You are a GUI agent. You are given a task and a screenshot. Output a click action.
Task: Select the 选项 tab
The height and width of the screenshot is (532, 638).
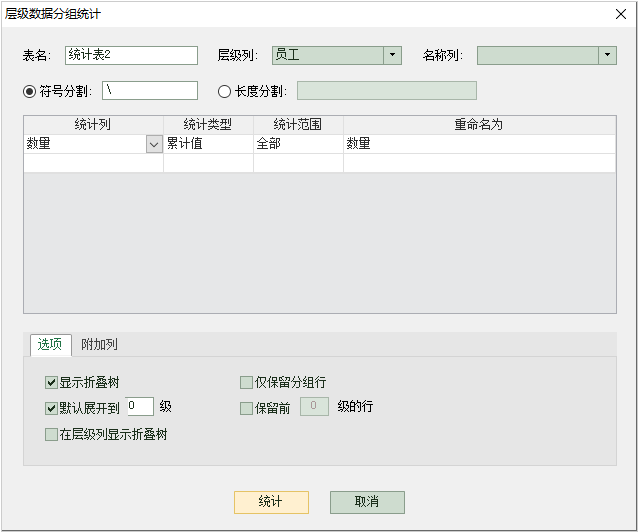(50, 344)
